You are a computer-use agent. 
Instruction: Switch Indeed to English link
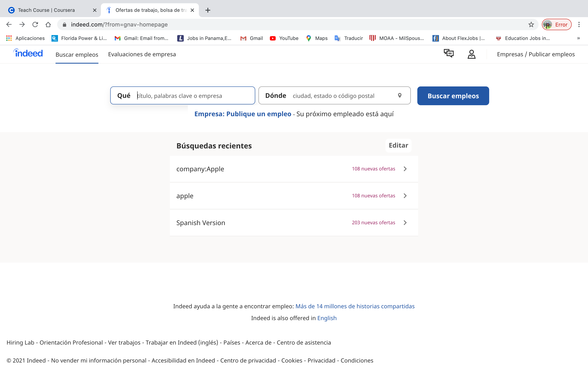coord(327,318)
